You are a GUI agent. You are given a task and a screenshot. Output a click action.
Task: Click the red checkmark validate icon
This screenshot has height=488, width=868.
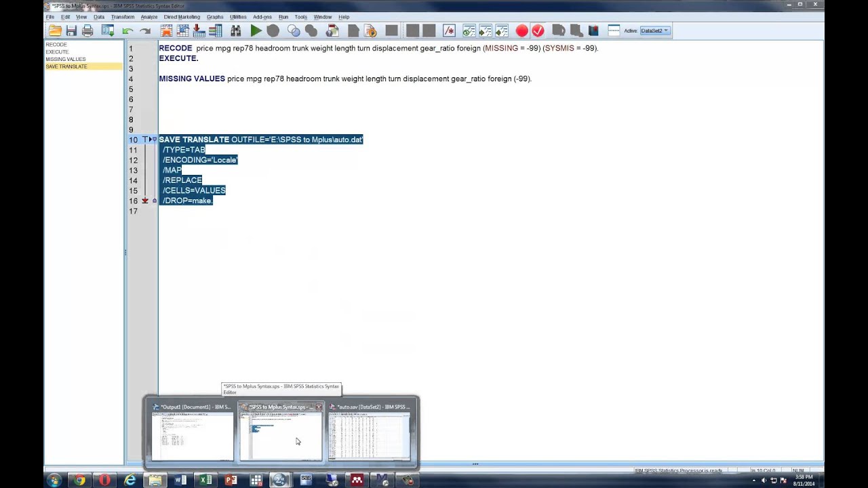538,30
